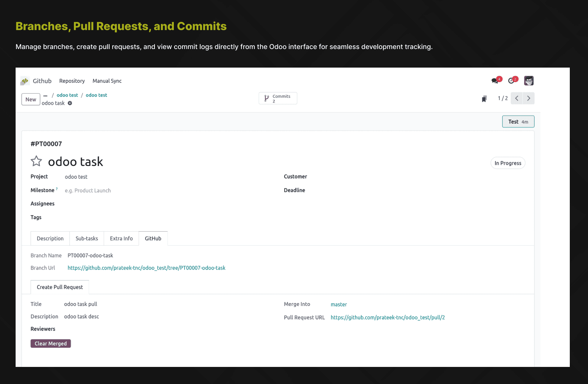588x384 pixels.
Task: Open the branch URL link
Action: pyautogui.click(x=146, y=268)
